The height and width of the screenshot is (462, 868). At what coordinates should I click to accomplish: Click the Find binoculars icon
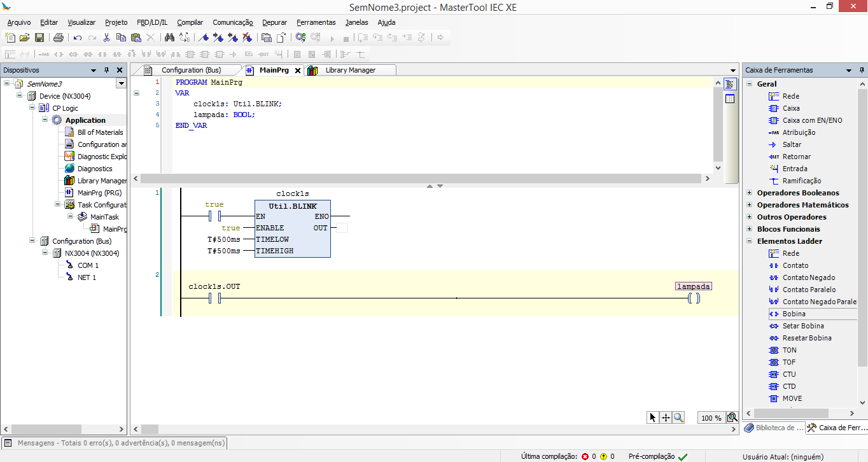pyautogui.click(x=169, y=38)
